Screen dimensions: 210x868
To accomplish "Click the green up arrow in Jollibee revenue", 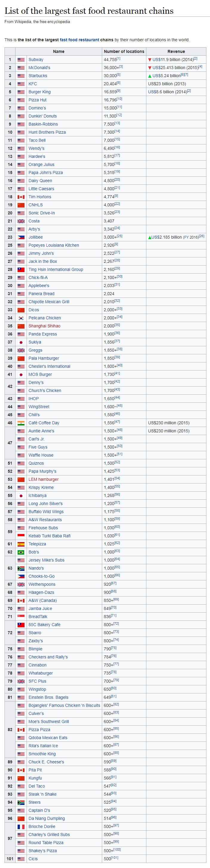I will (150, 237).
